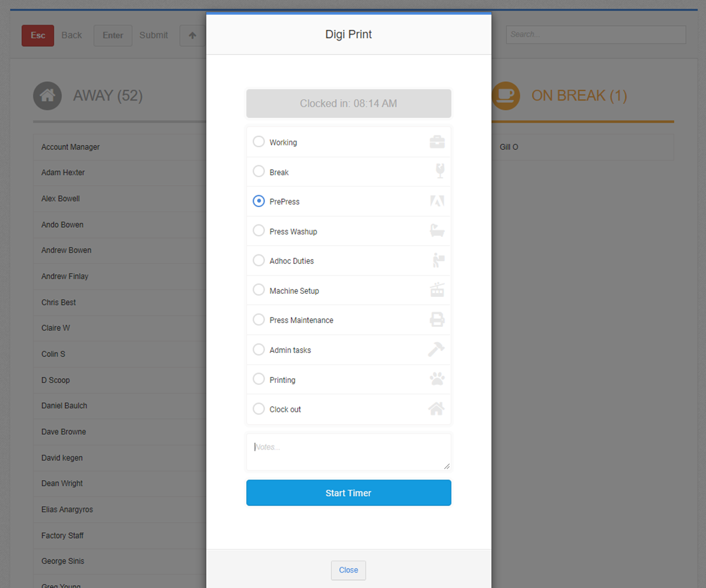The width and height of the screenshot is (706, 588).
Task: Click the Back label next to Esc
Action: pyautogui.click(x=71, y=35)
